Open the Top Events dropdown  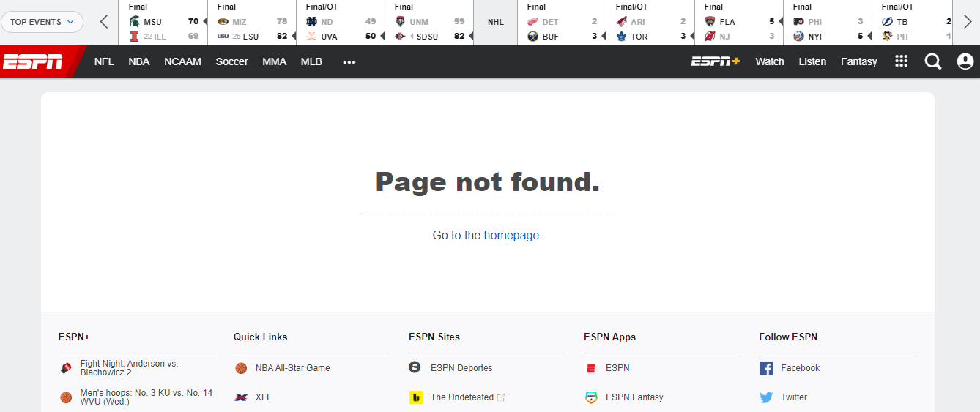pyautogui.click(x=42, y=22)
